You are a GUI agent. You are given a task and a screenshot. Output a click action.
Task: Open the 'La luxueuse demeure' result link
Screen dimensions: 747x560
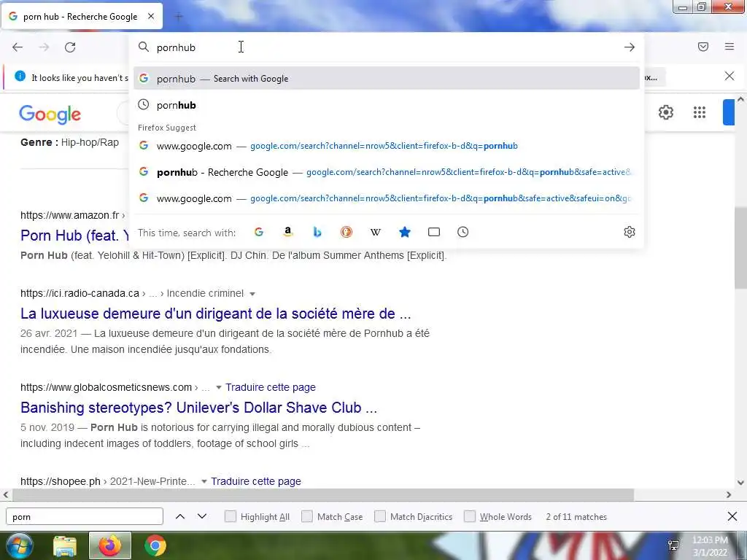click(x=215, y=314)
